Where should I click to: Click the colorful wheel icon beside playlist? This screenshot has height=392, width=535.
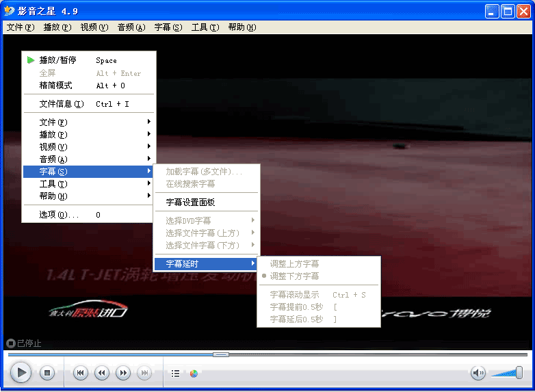194,374
